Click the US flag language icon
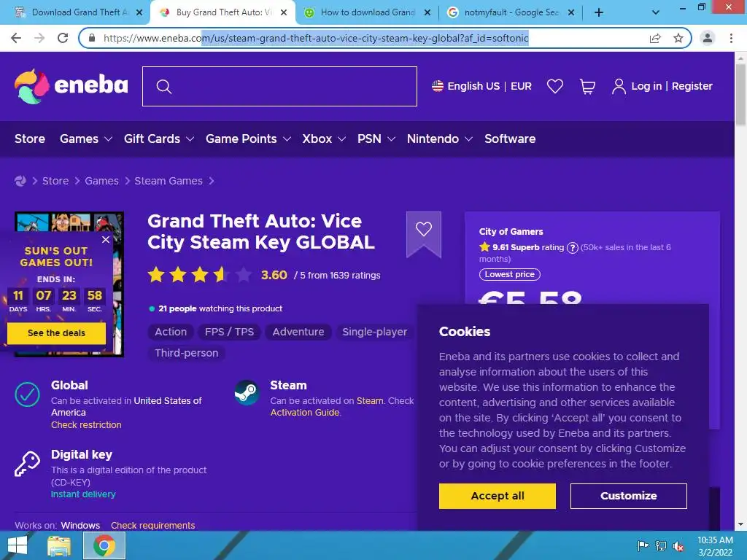Screen dimensions: 747x560 tap(438, 86)
